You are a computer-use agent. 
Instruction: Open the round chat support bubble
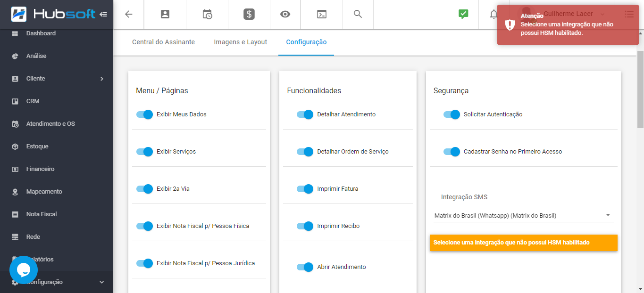[x=24, y=270]
